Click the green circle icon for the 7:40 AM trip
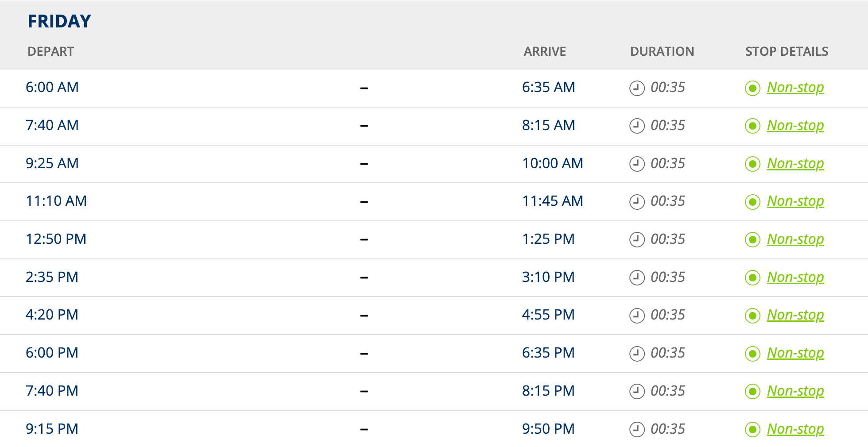 752,126
